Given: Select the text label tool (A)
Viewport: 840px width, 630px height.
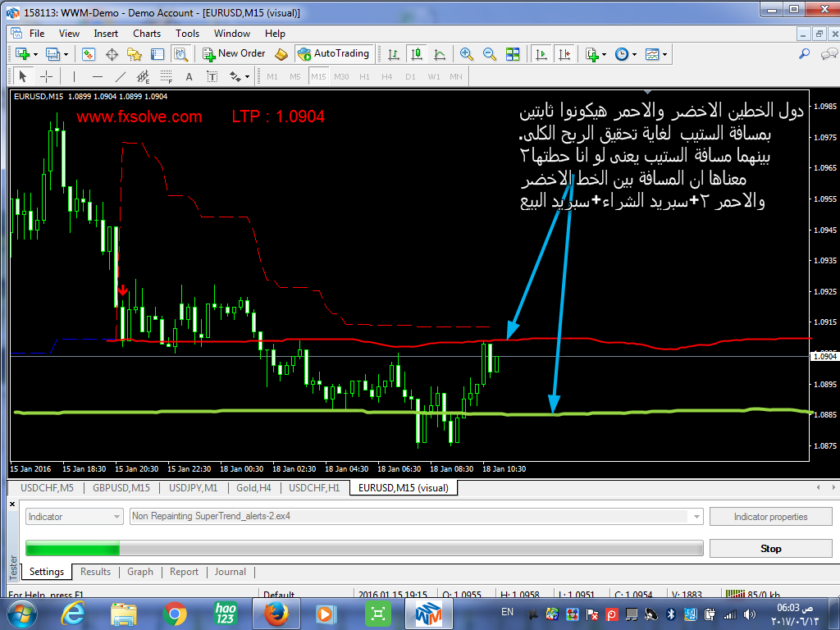Looking at the screenshot, I should tap(189, 76).
